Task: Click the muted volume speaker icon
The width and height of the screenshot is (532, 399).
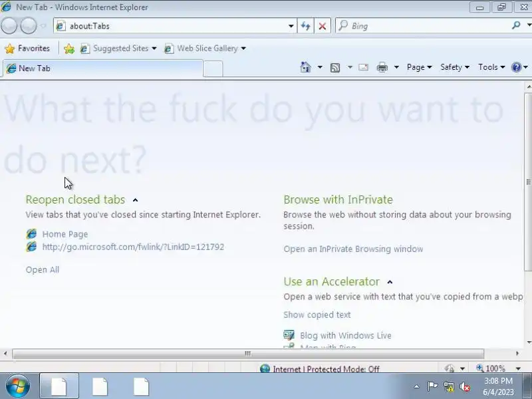Action: pos(465,386)
